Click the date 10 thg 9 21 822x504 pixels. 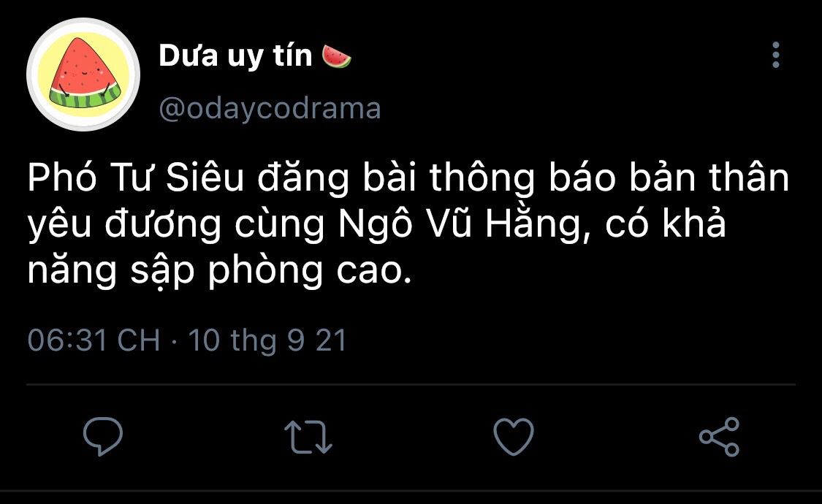tap(267, 340)
